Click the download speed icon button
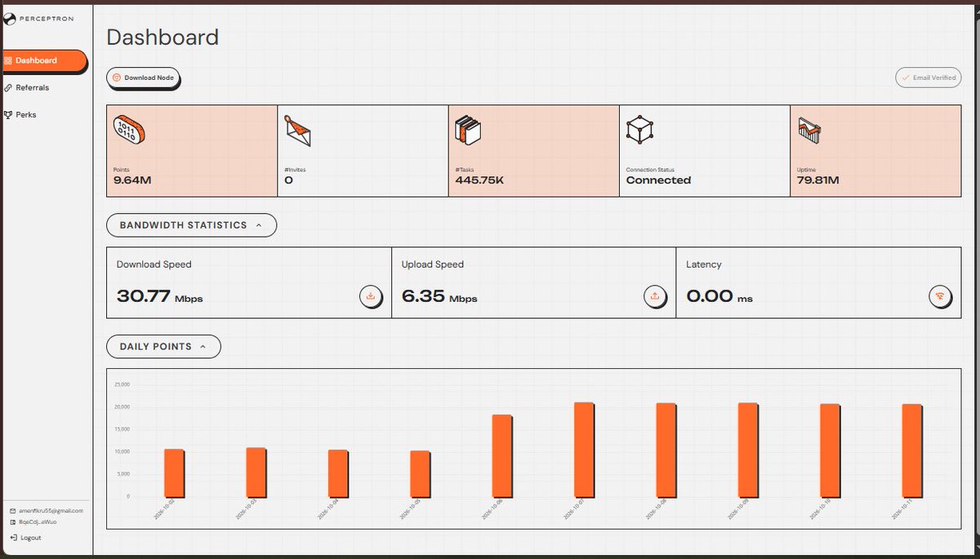This screenshot has width=980, height=559. (371, 296)
